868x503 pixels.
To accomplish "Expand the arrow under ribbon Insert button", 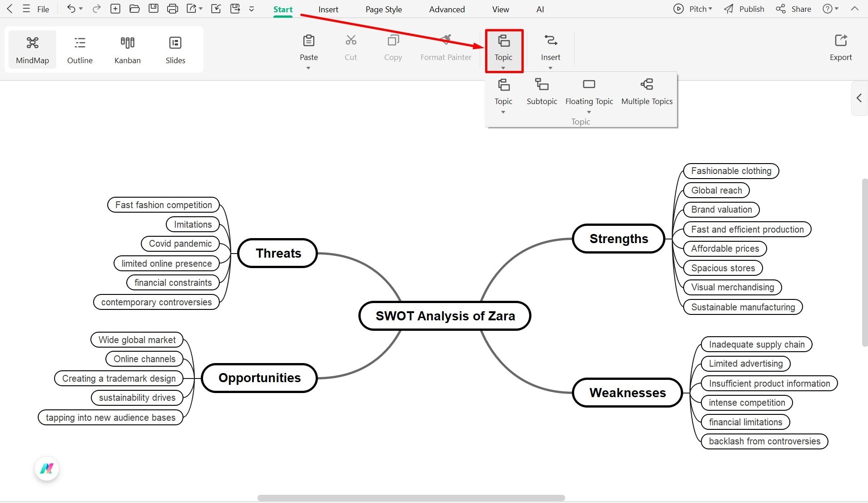I will coord(551,68).
